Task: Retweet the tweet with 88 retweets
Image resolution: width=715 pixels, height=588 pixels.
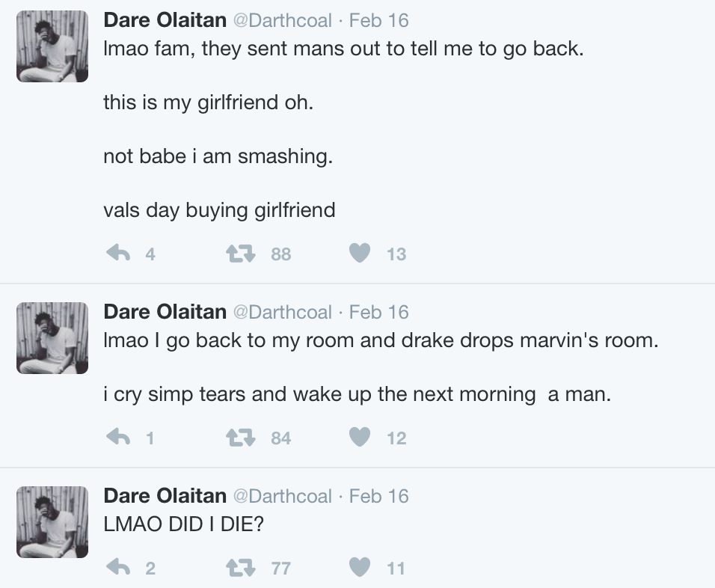Action: [x=241, y=253]
